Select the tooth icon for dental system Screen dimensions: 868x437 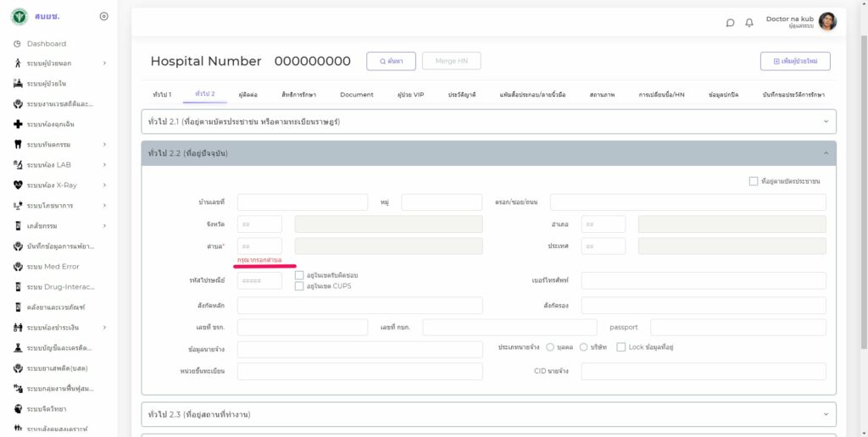[18, 145]
